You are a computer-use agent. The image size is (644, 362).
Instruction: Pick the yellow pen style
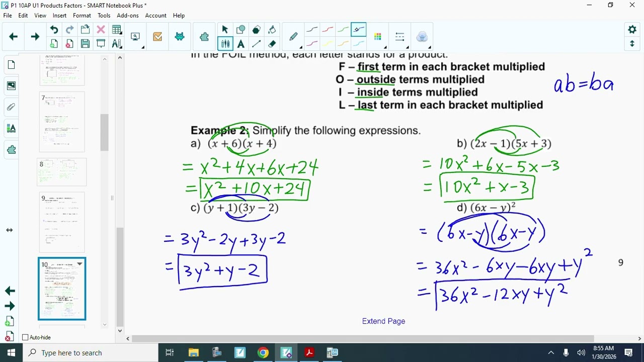point(328,44)
